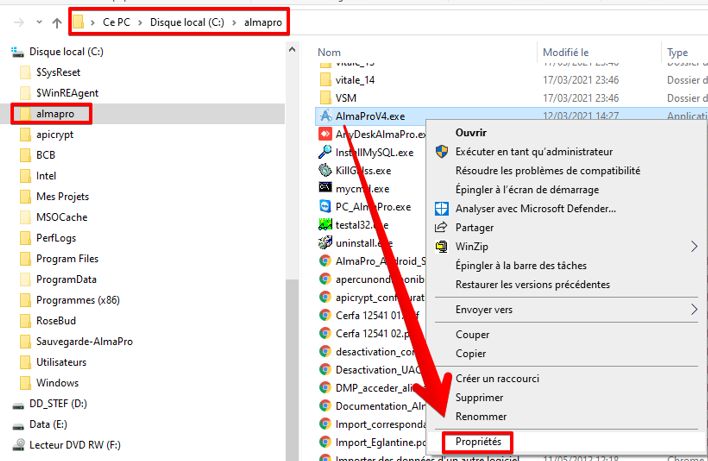The width and height of the screenshot is (708, 461).
Task: Select MSOCache folder in tree
Action: (x=61, y=217)
